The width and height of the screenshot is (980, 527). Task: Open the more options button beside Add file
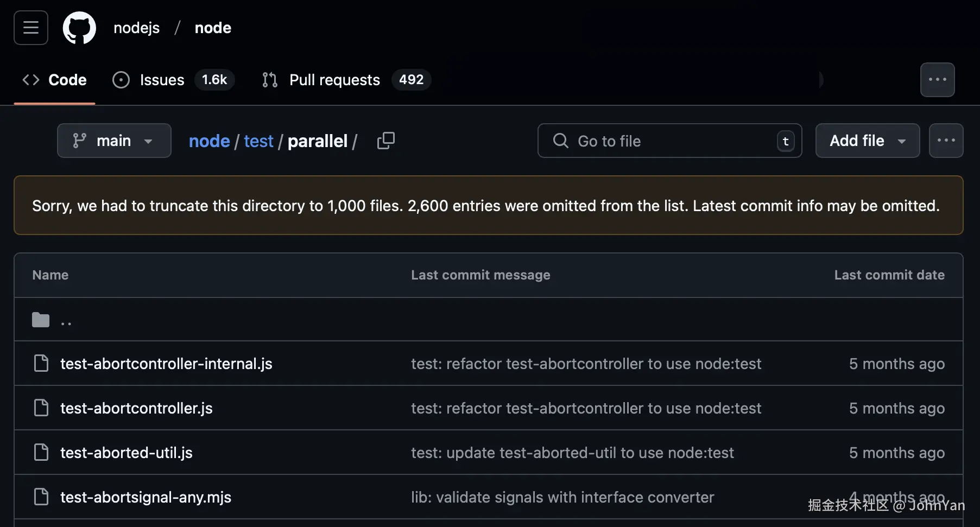[x=946, y=141]
